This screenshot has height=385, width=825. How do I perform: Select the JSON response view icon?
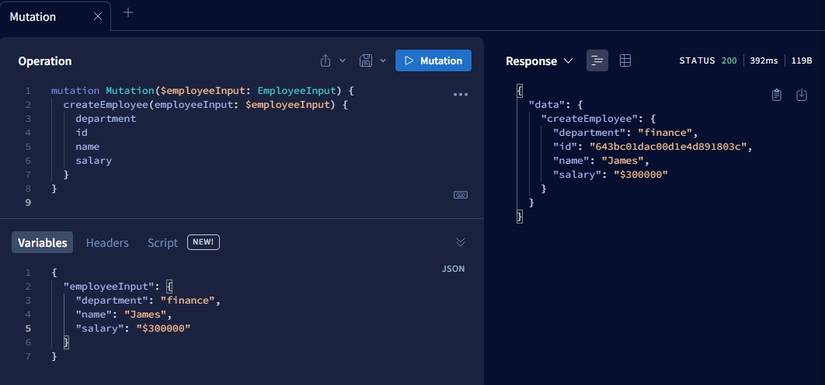(x=597, y=60)
